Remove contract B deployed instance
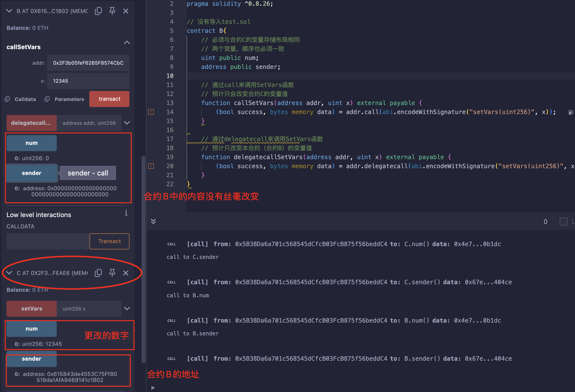Image resolution: width=575 pixels, height=392 pixels. [x=126, y=11]
